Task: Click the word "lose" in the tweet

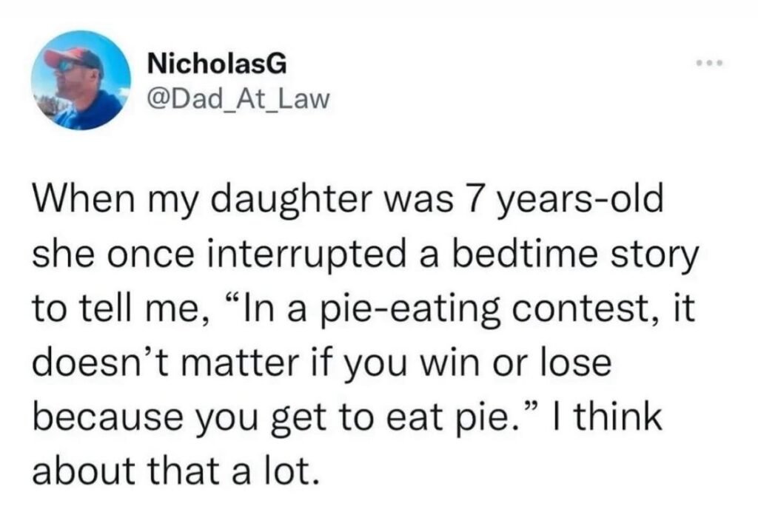Action: point(574,364)
